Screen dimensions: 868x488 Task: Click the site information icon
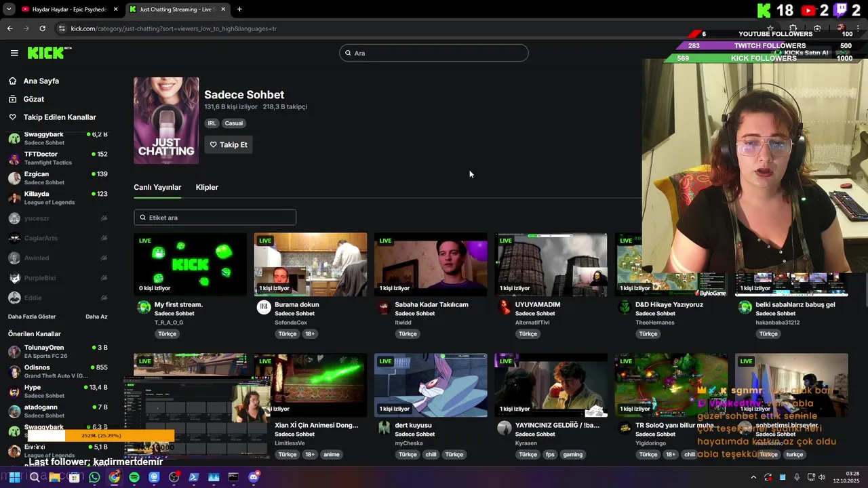[x=62, y=28]
